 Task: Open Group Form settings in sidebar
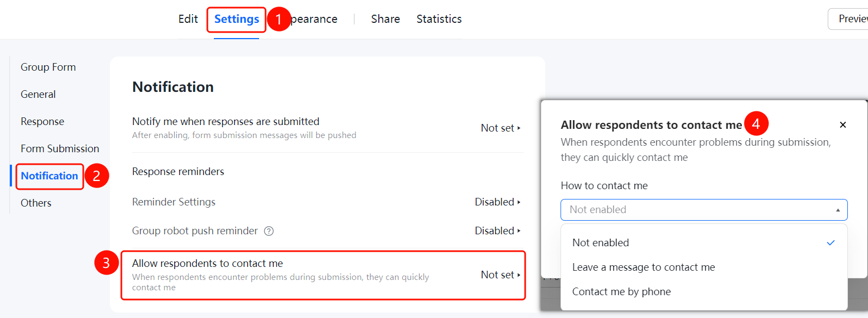click(x=48, y=67)
